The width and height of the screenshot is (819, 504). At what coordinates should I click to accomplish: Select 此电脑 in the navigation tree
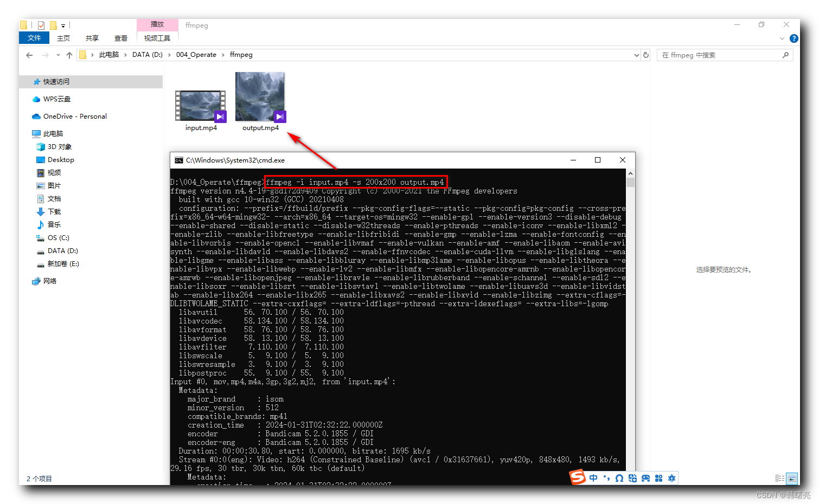[x=53, y=134]
